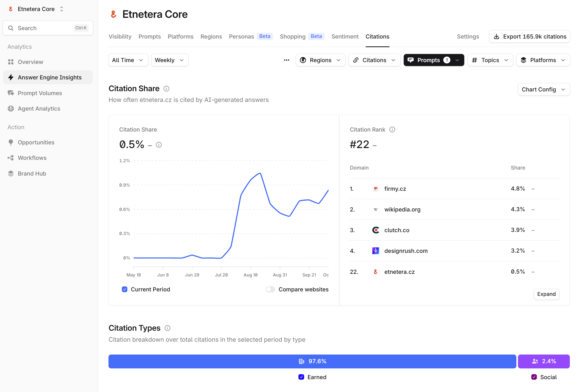Click the info icon next to Citation Types

click(167, 328)
